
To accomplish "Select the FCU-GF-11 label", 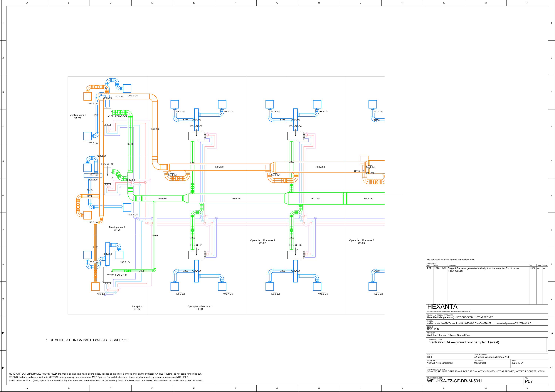I will click(x=121, y=275).
